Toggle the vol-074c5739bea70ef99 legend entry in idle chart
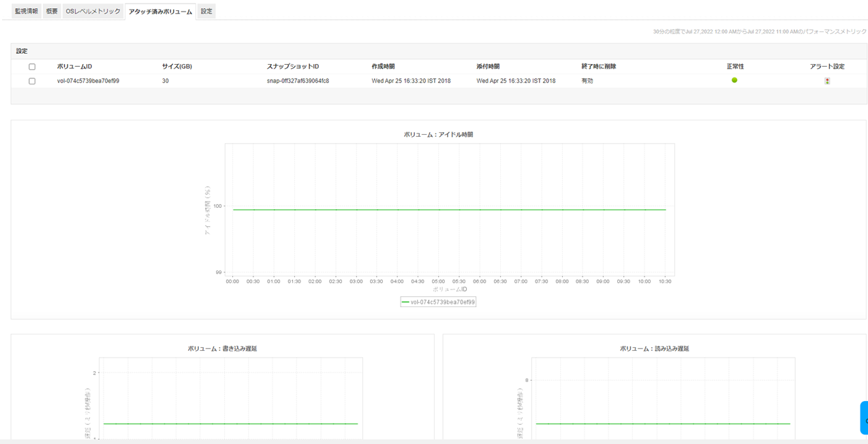Screen dimensions: 868x444 pyautogui.click(x=438, y=302)
